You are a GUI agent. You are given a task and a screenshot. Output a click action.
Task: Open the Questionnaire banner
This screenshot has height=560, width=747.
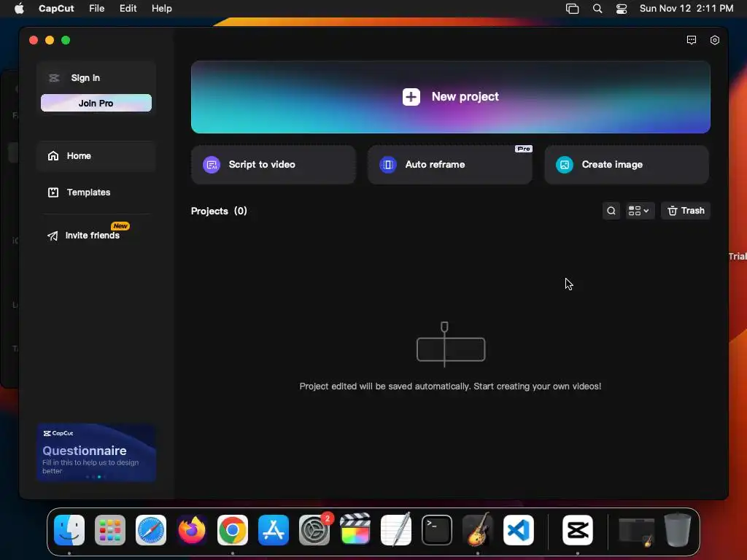tap(96, 452)
